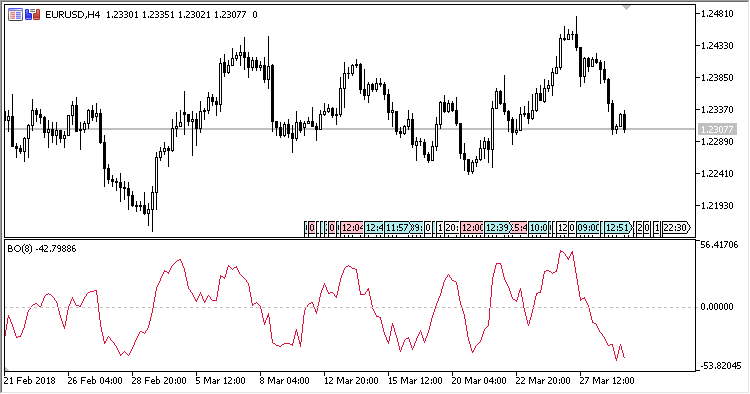Click the 1.22890 price scale label

(x=717, y=142)
